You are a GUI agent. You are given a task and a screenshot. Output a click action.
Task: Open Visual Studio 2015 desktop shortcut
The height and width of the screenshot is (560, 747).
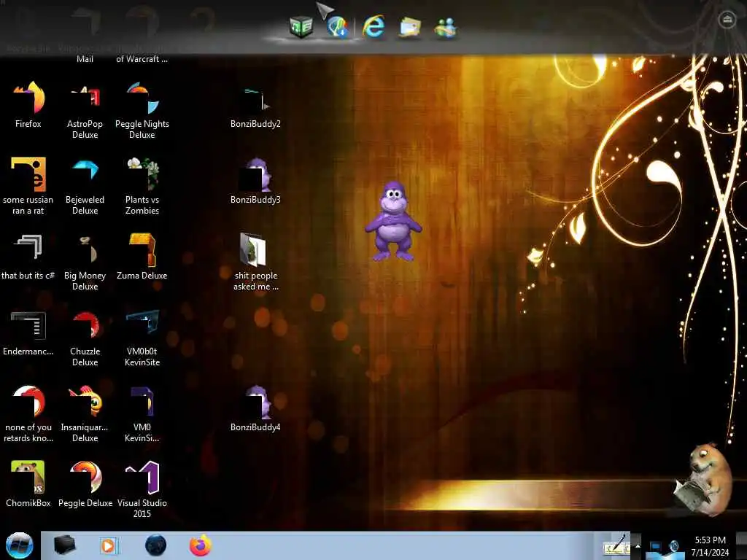coord(142,489)
